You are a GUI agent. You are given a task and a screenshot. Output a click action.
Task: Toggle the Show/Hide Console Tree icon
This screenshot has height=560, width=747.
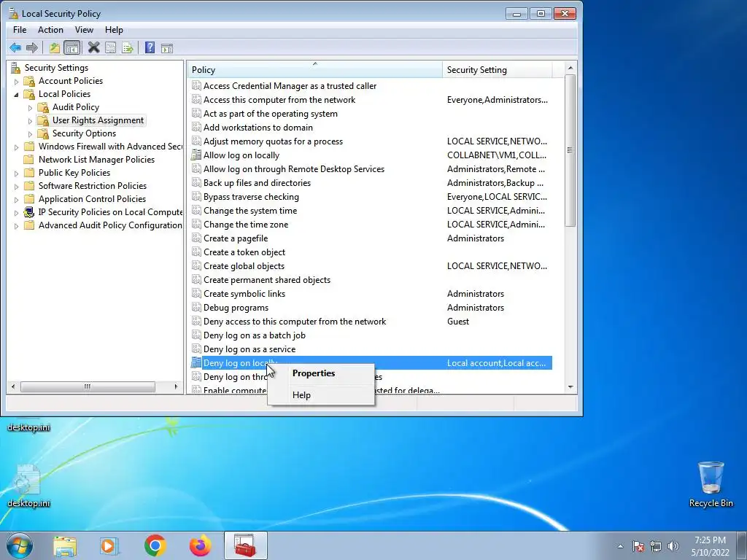(x=72, y=47)
